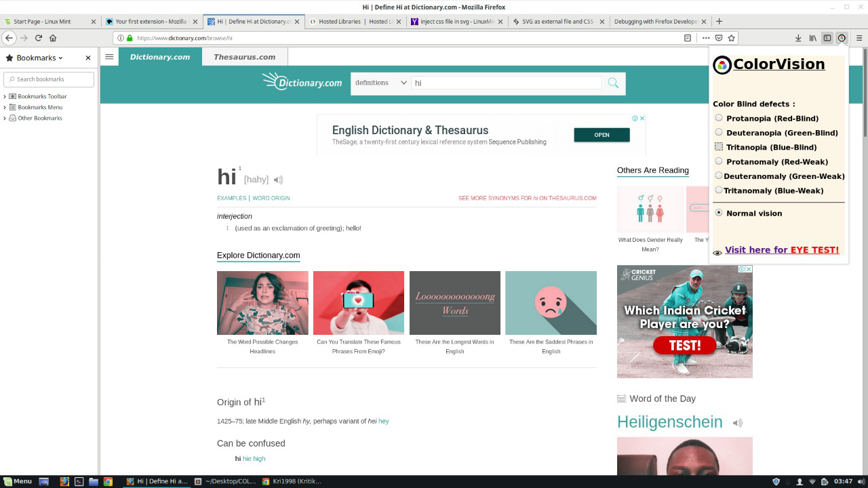Expand the Bookmarks Toolbar folder

pyautogui.click(x=5, y=96)
